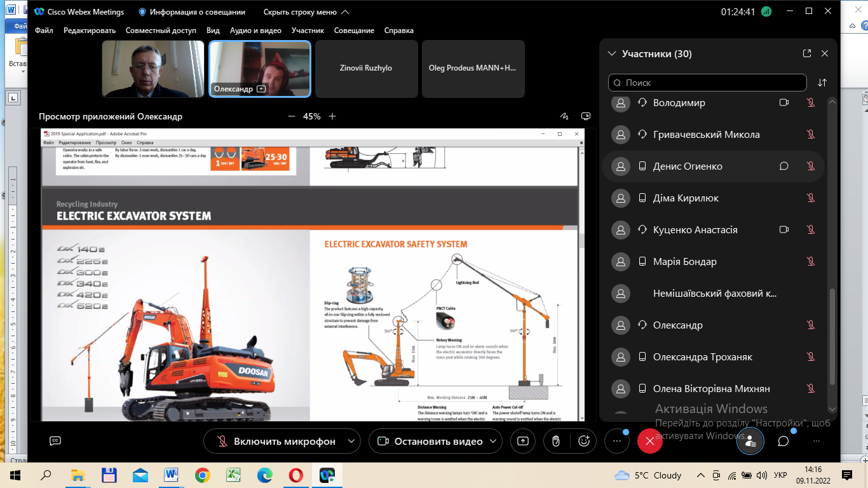Open the Редактировать menu
The image size is (868, 488).
[x=90, y=30]
